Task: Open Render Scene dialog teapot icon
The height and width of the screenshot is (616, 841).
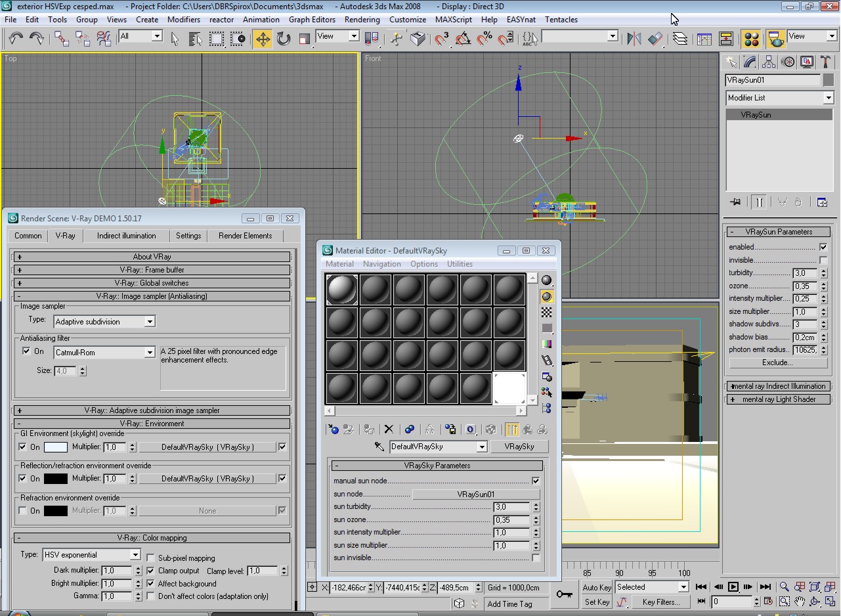Action: pyautogui.click(x=776, y=39)
